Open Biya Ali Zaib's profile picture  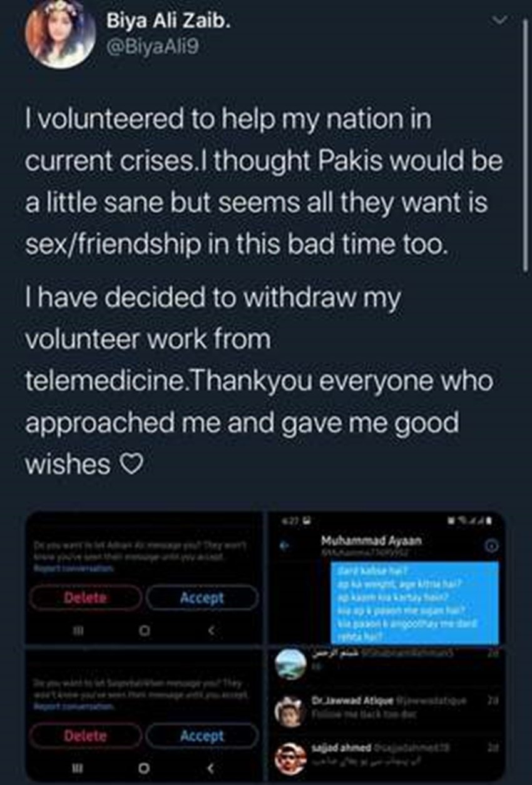tap(60, 35)
